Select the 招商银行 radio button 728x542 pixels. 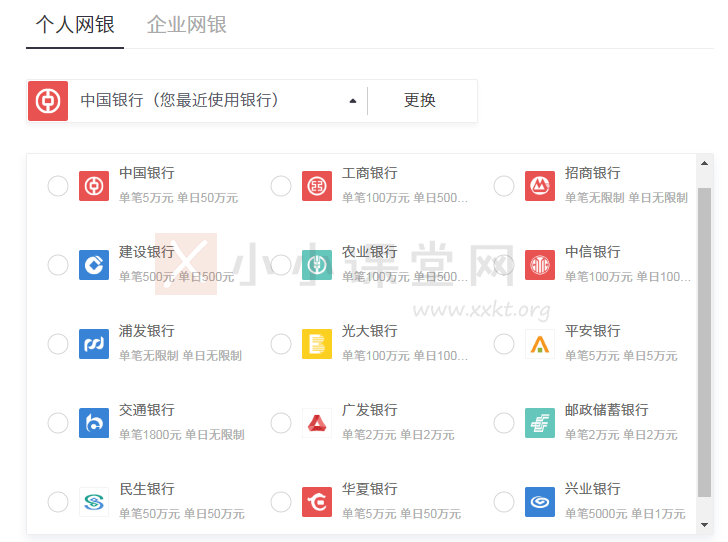pyautogui.click(x=504, y=186)
